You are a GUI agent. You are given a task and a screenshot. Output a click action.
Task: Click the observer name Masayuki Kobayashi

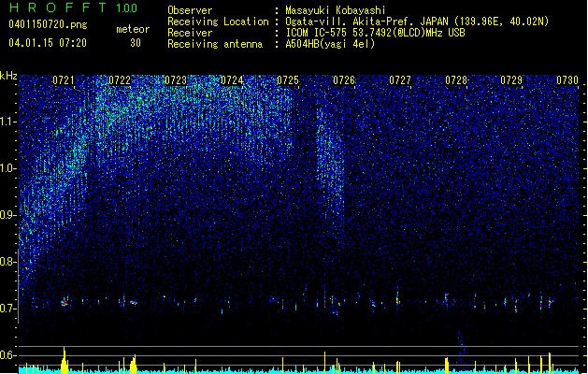pos(336,10)
